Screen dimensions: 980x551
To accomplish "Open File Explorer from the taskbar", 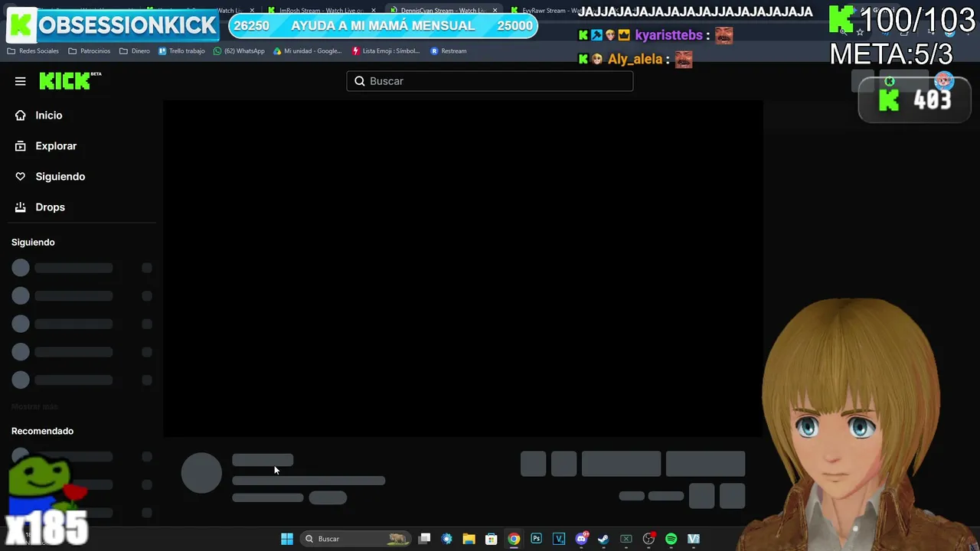I will 469,539.
